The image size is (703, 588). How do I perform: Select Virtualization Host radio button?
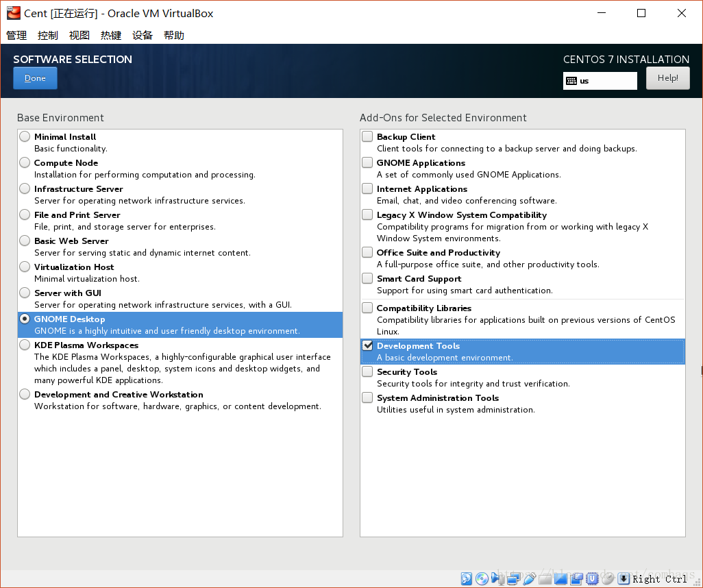25,267
